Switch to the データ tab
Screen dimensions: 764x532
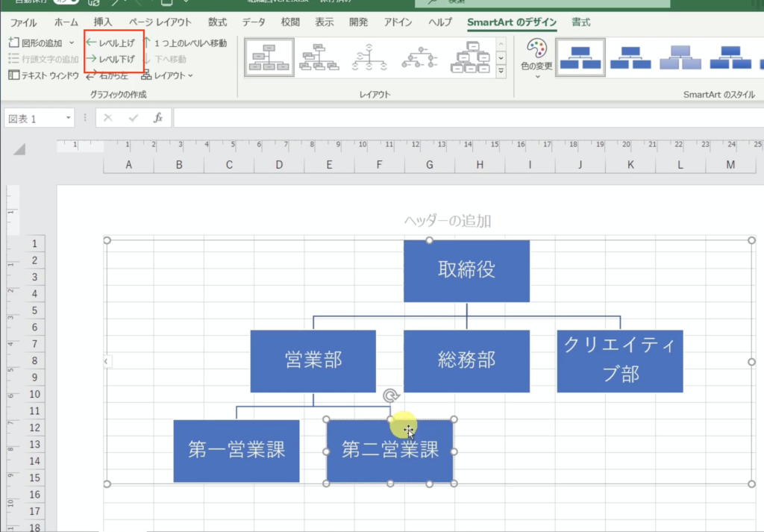tap(254, 22)
